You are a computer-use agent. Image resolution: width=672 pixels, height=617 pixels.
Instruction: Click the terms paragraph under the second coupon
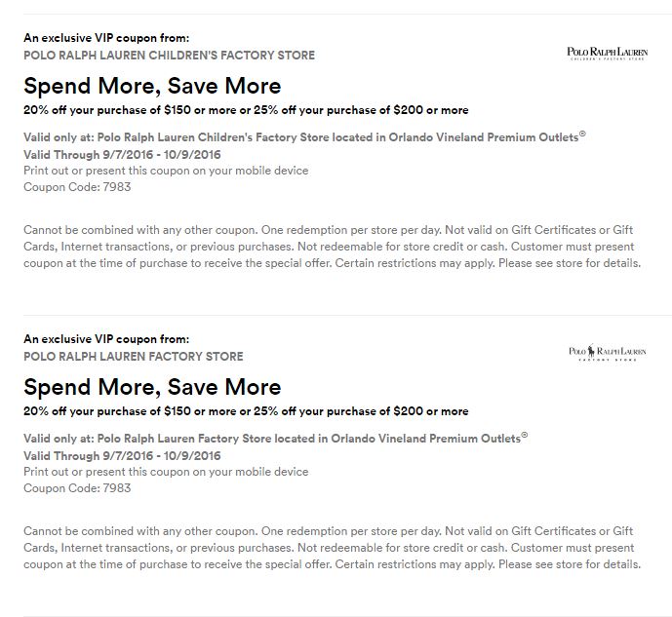pos(332,547)
